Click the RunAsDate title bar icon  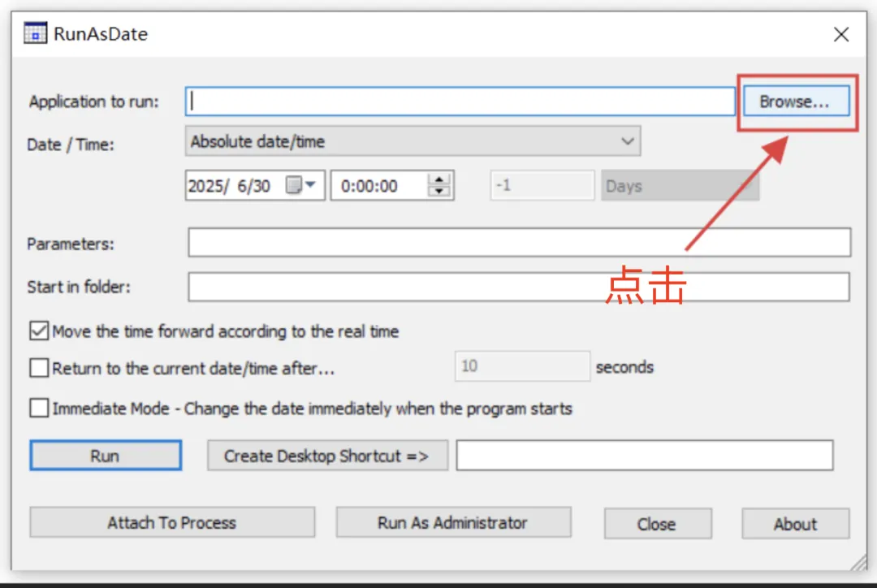(x=35, y=33)
